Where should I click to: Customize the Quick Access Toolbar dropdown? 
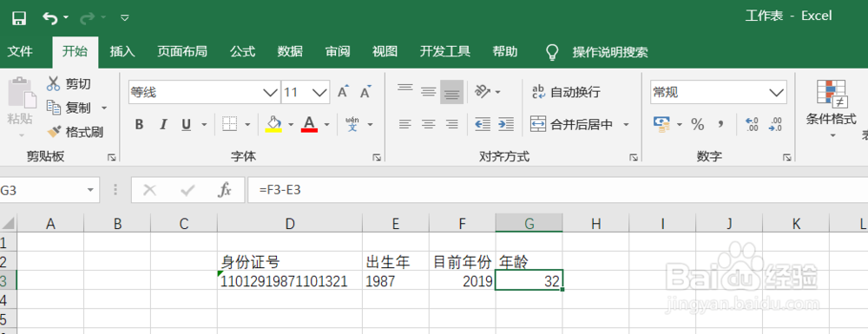click(x=125, y=18)
